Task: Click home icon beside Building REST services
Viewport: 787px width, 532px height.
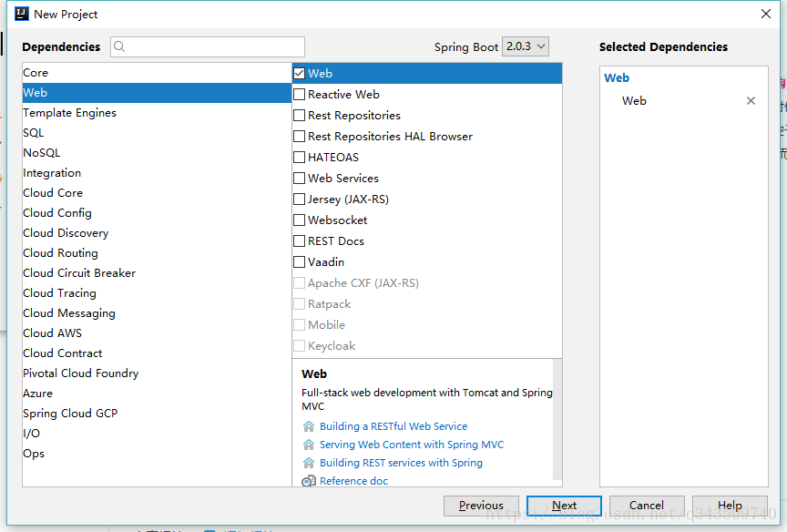Action: 309,463
